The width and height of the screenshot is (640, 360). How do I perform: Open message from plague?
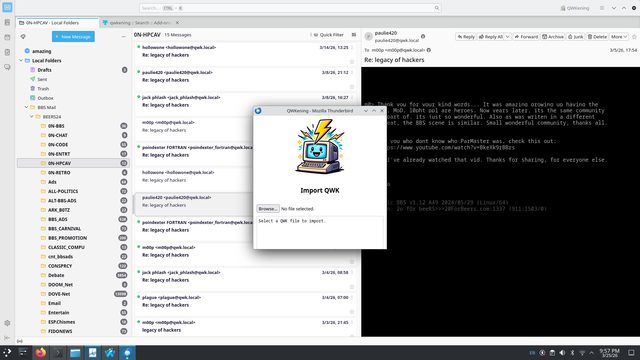tap(245, 304)
